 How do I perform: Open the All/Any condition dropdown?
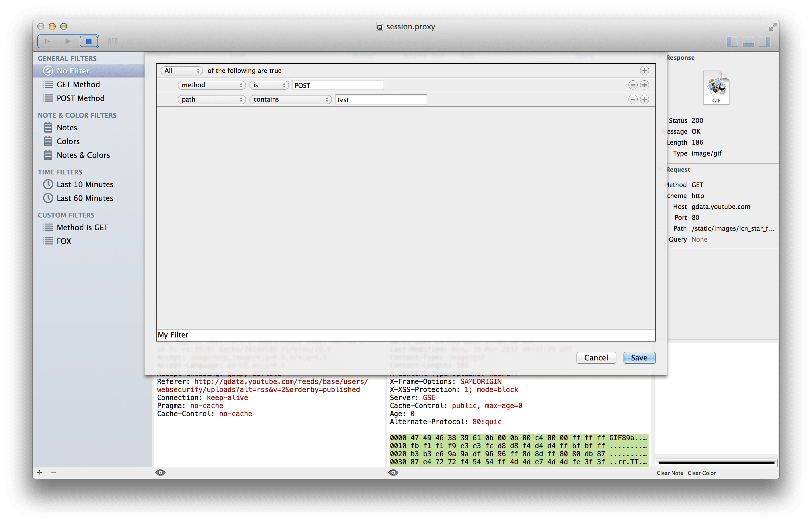[181, 71]
